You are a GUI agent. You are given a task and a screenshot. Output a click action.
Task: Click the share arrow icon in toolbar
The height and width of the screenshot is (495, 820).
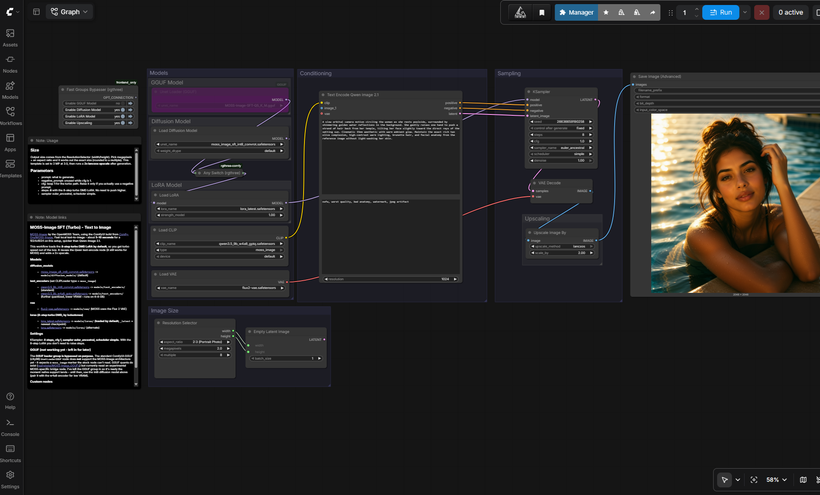pos(652,13)
